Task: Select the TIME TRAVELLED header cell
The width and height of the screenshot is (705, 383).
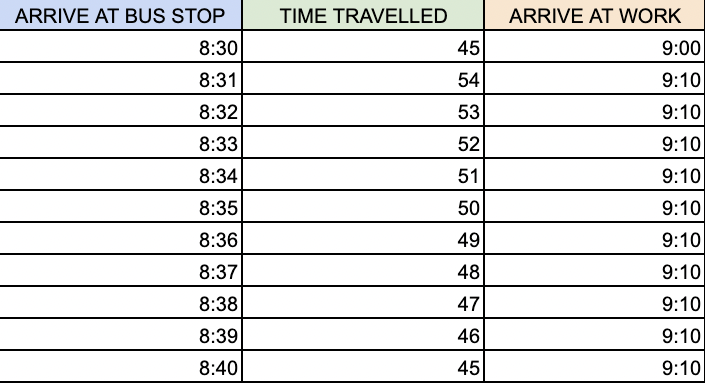Action: point(363,15)
